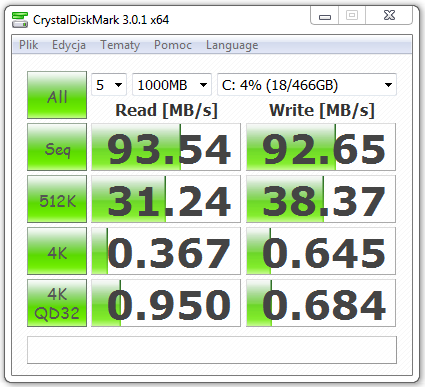Click the empty comment text field
Screen dimensions: 425x387
tap(212, 350)
